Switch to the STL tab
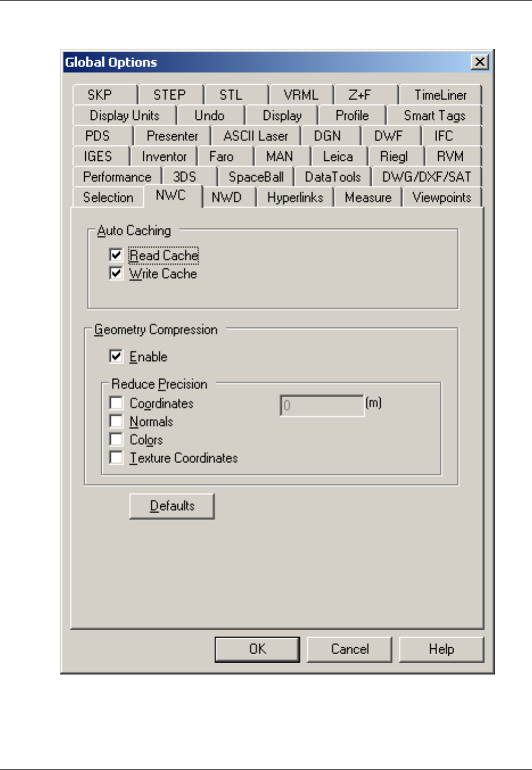The image size is (532, 770). pyautogui.click(x=236, y=94)
